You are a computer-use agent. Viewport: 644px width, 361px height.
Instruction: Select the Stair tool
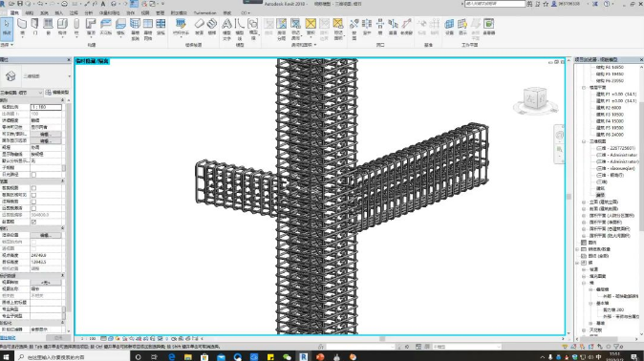pyautogui.click(x=212, y=28)
